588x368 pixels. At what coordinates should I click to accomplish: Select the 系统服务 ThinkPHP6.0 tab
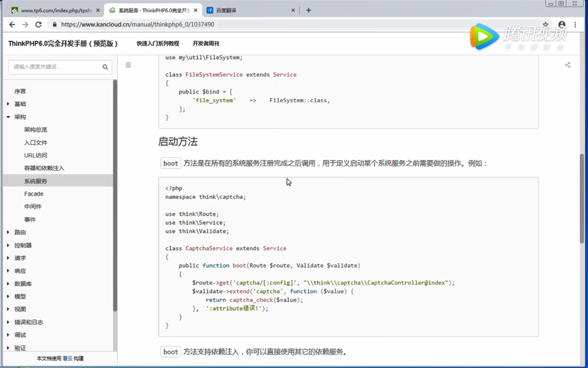(153, 10)
